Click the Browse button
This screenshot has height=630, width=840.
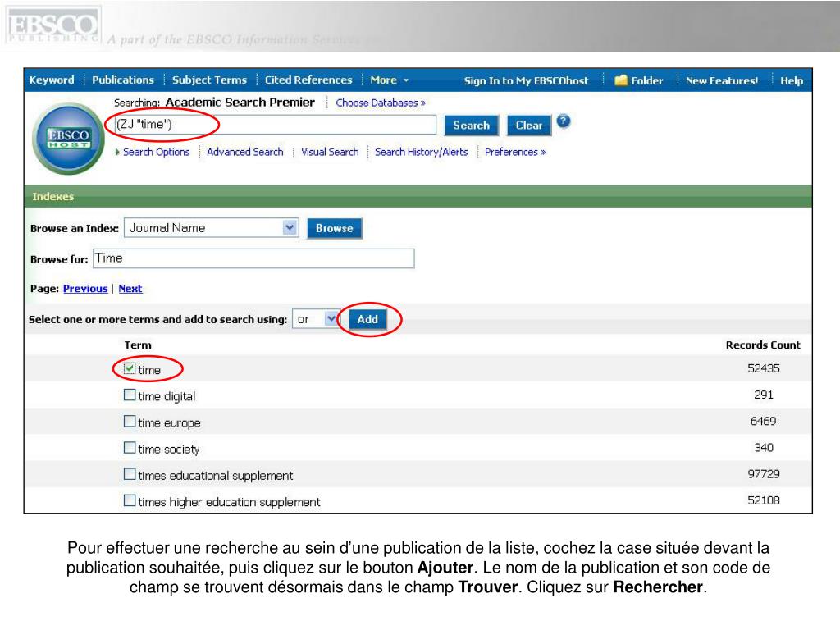pyautogui.click(x=335, y=228)
